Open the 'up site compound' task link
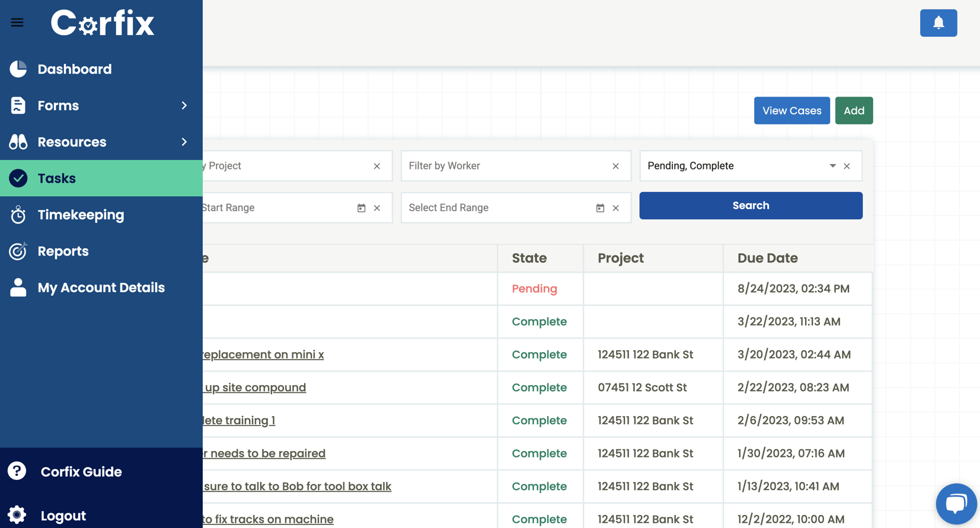 [255, 388]
